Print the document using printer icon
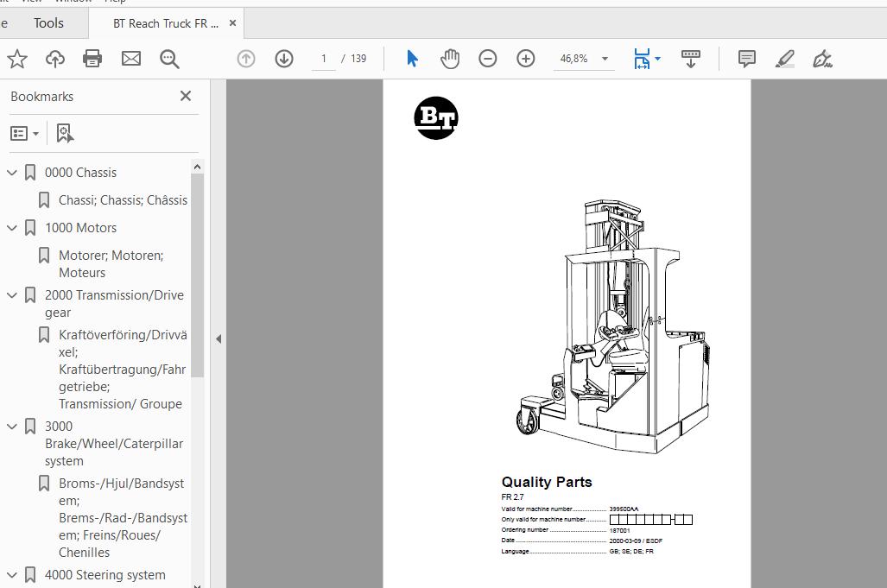Screen dimensions: 887x588 pos(92,59)
